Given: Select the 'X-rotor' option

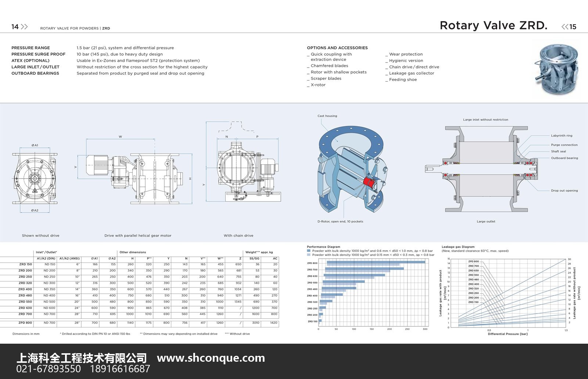Looking at the screenshot, I should pos(318,85).
